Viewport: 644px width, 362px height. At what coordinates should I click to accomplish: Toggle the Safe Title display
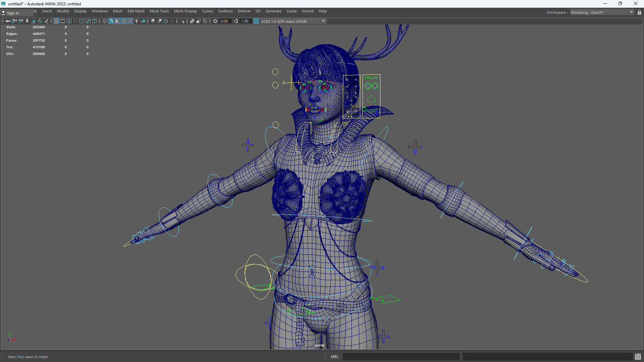pyautogui.click(x=95, y=21)
